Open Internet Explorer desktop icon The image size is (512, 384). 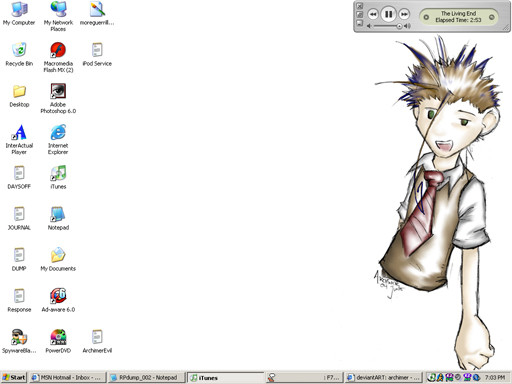pos(58,139)
